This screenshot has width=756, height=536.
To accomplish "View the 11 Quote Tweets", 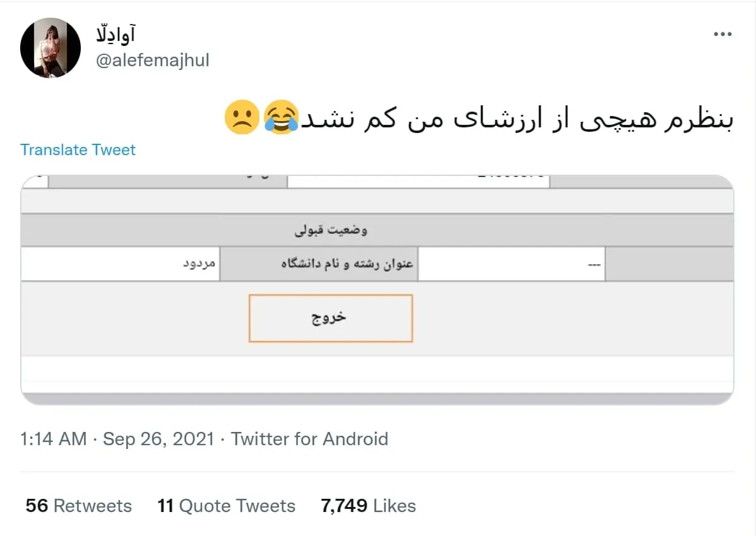I will [x=227, y=506].
